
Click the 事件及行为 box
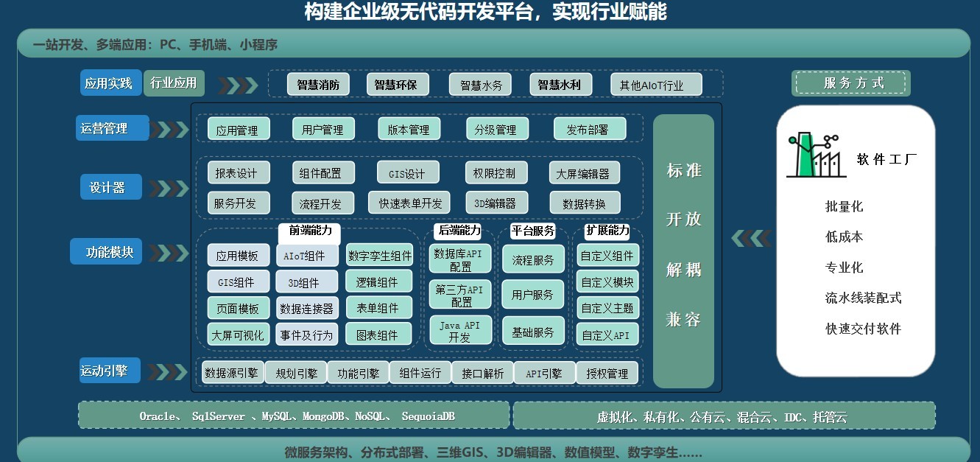(308, 335)
